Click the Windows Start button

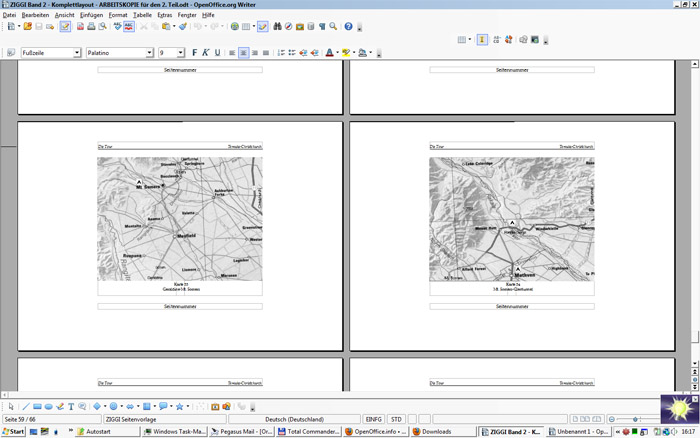click(13, 431)
